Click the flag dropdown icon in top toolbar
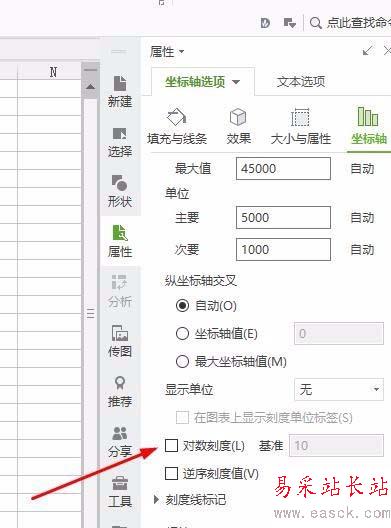Screen dimensions: 391x528 point(290,23)
